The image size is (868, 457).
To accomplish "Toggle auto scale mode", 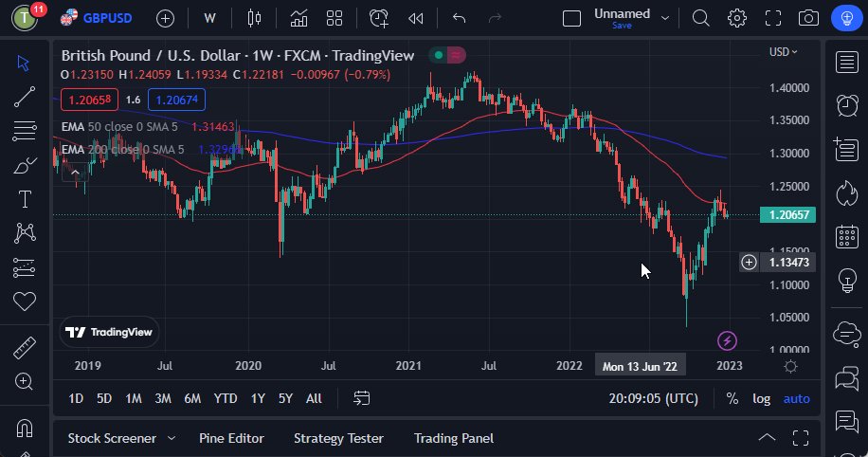I will [x=796, y=398].
